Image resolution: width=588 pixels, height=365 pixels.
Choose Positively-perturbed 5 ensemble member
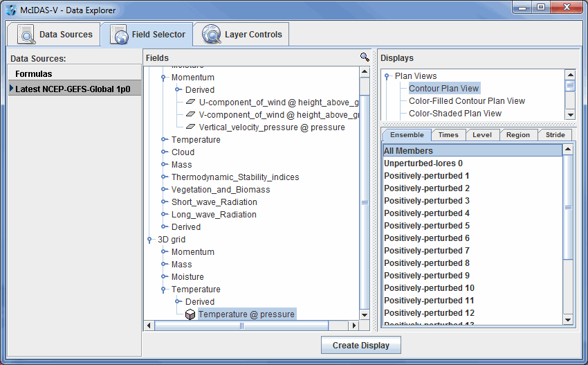(x=426, y=226)
